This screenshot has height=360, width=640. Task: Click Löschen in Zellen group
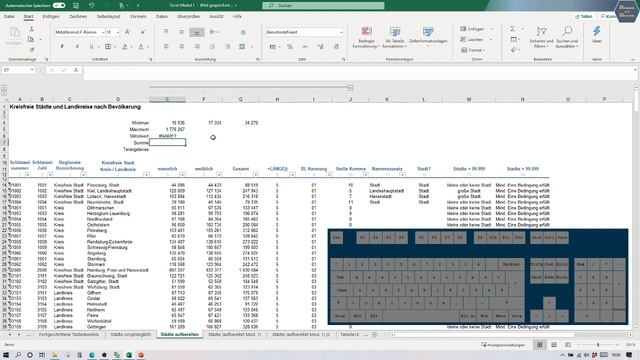point(472,40)
